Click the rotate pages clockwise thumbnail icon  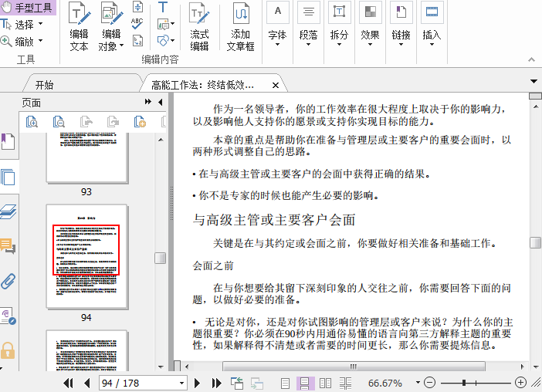[113, 122]
